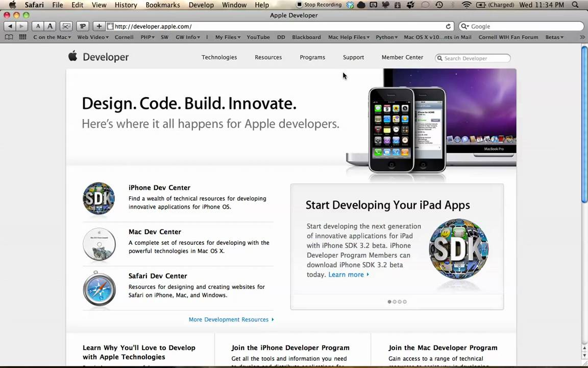The width and height of the screenshot is (588, 368).
Task: Open the History menu
Action: (x=126, y=5)
